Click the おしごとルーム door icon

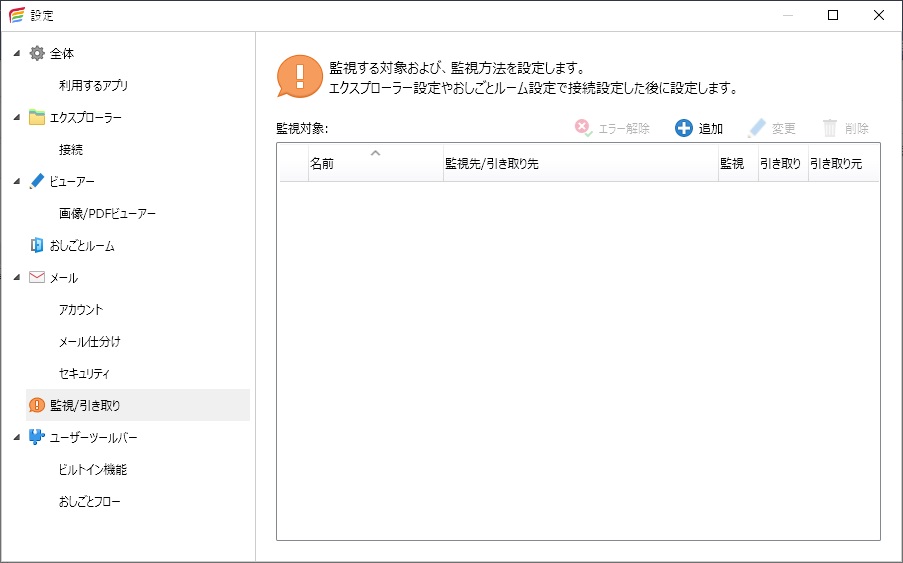coord(37,245)
